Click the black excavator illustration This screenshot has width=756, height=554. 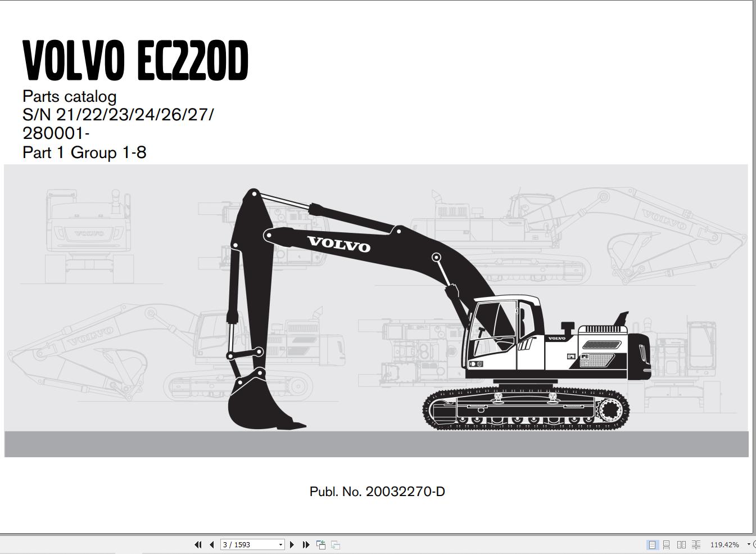point(438,309)
